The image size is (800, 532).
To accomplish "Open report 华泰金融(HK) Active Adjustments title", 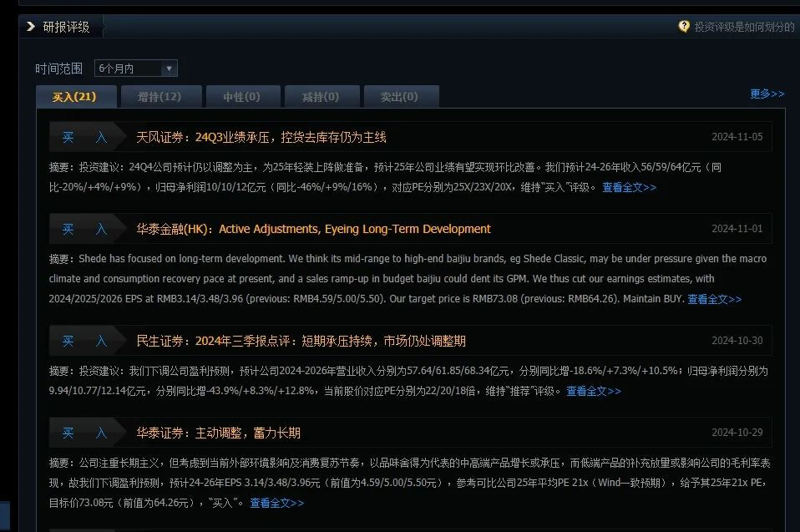I will coord(313,229).
